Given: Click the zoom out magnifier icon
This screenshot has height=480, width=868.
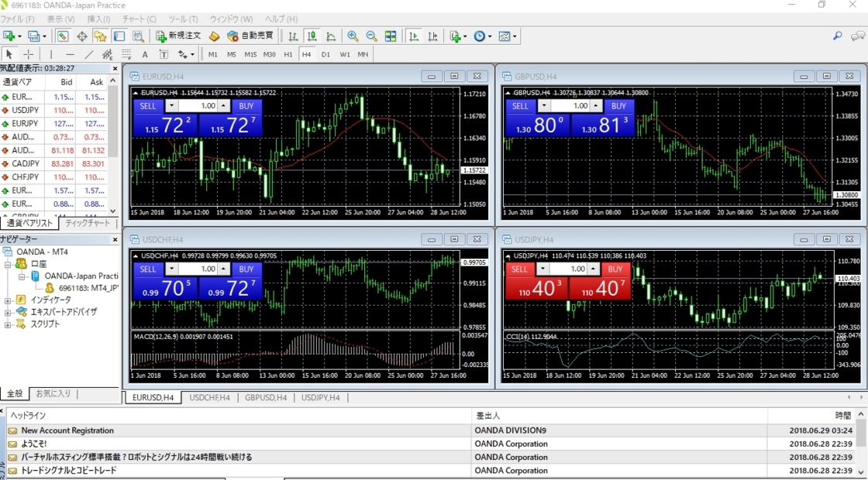Looking at the screenshot, I should 371,36.
